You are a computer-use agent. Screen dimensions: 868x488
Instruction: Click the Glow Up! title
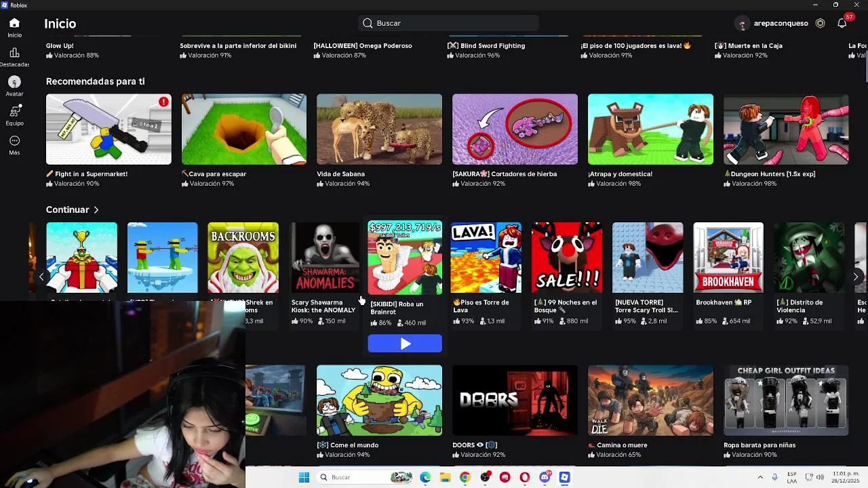pyautogui.click(x=60, y=45)
